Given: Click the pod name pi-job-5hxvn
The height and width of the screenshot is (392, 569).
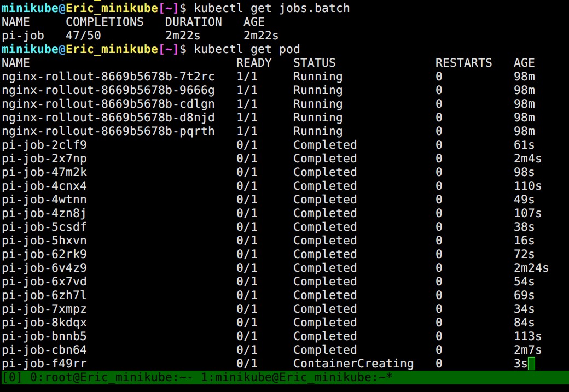Looking at the screenshot, I should 44,241.
